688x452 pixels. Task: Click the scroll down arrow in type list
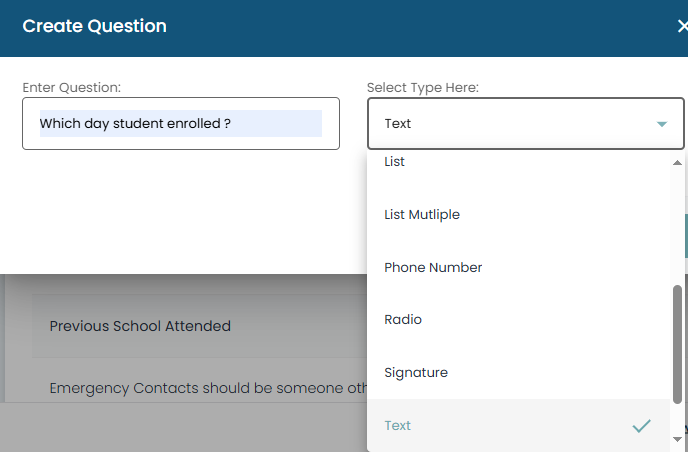(x=678, y=438)
